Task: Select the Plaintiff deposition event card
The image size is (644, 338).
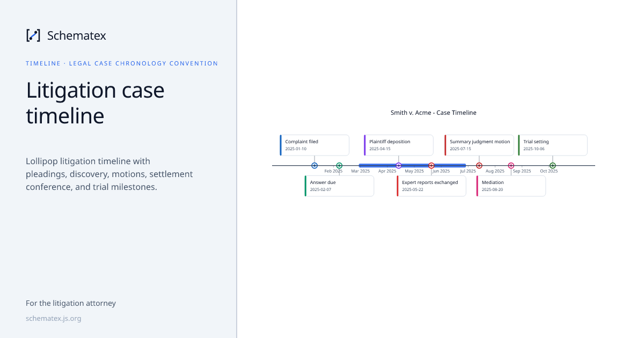Action: point(399,145)
